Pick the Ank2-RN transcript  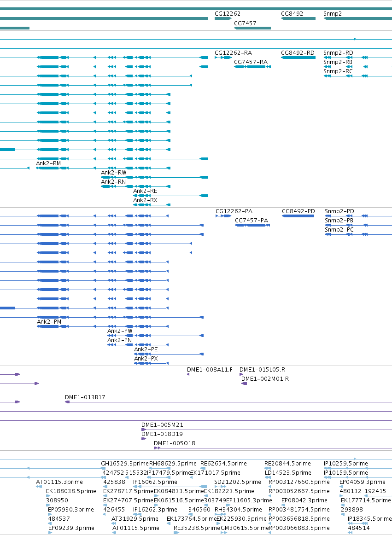tap(135, 186)
